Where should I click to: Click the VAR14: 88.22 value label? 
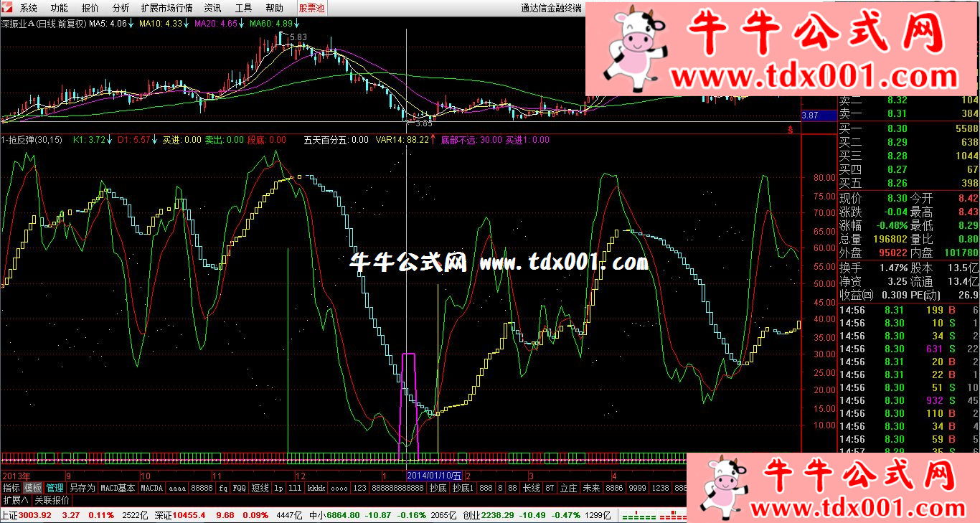click(x=402, y=140)
